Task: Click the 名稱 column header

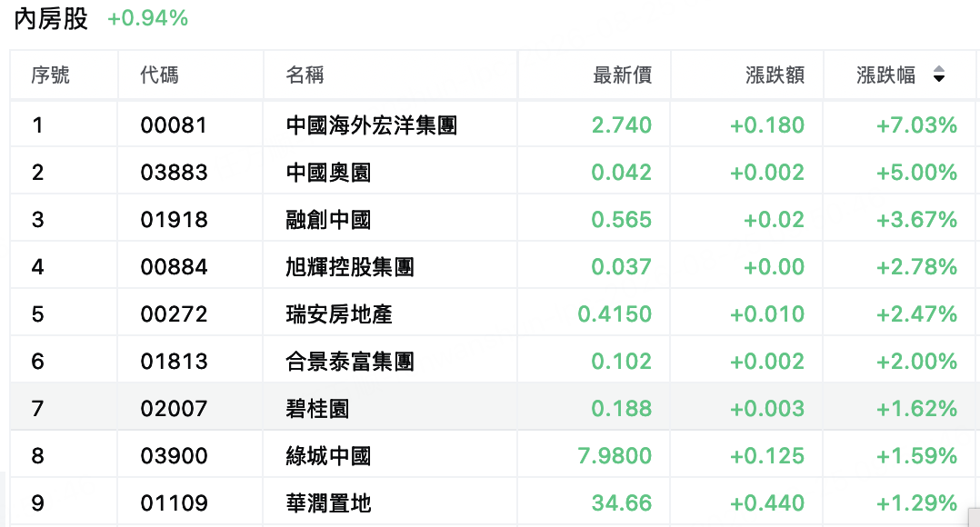Action: pyautogui.click(x=305, y=75)
